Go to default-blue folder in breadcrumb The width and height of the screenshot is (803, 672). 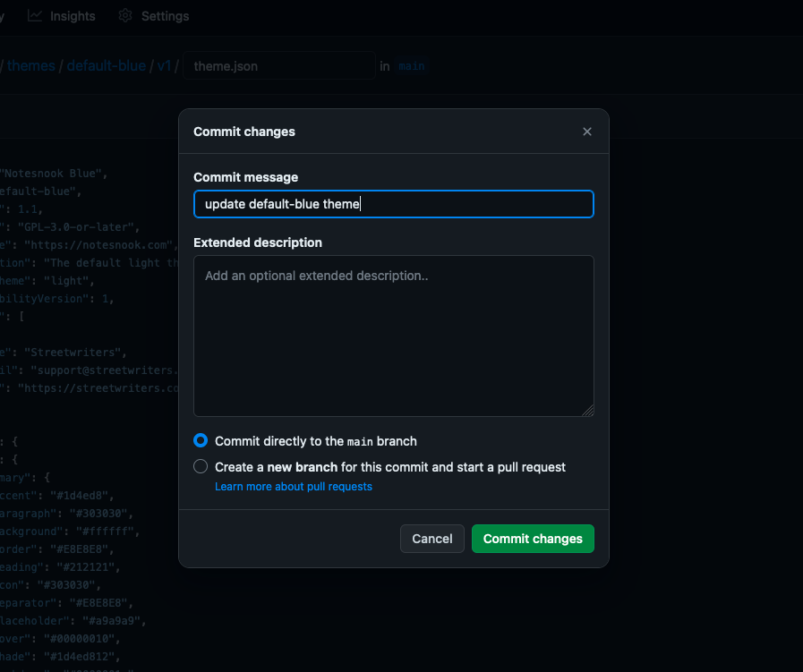106,66
